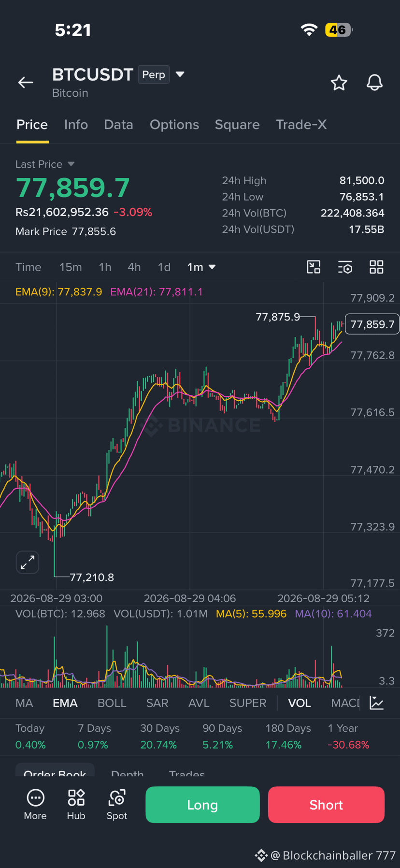Toggle EMA indicator
This screenshot has width=400, height=868.
[65, 703]
